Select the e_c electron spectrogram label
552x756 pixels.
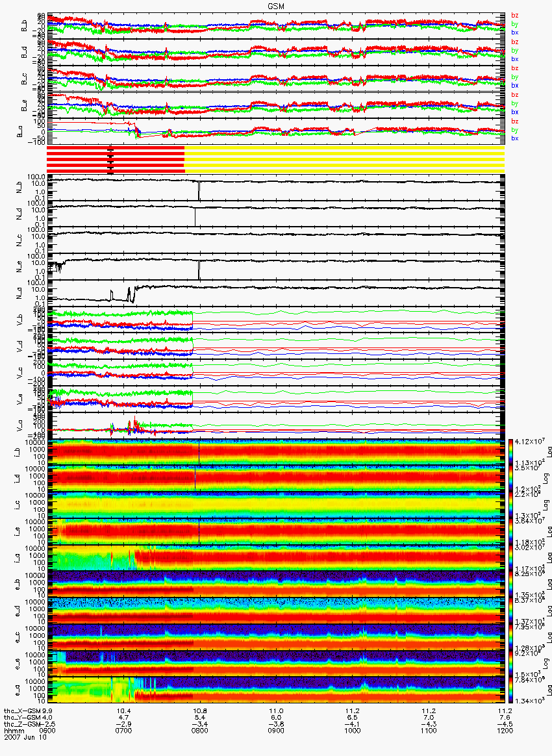click(18, 638)
